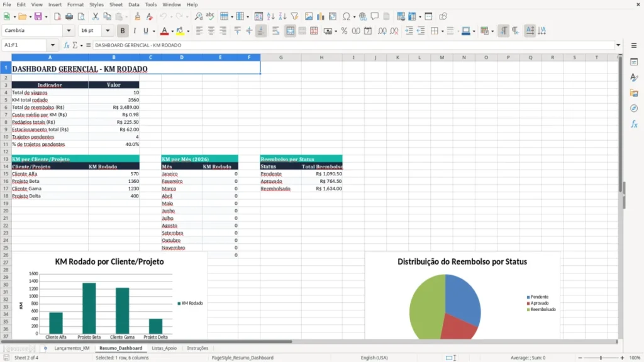The image size is (644, 362).
Task: Click Format as Percent icon
Action: pyautogui.click(x=344, y=31)
